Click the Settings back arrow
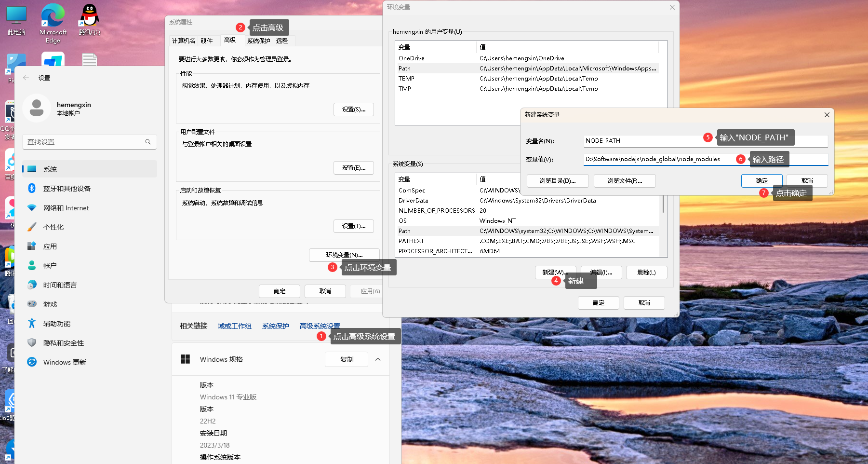The width and height of the screenshot is (868, 464). coord(26,78)
